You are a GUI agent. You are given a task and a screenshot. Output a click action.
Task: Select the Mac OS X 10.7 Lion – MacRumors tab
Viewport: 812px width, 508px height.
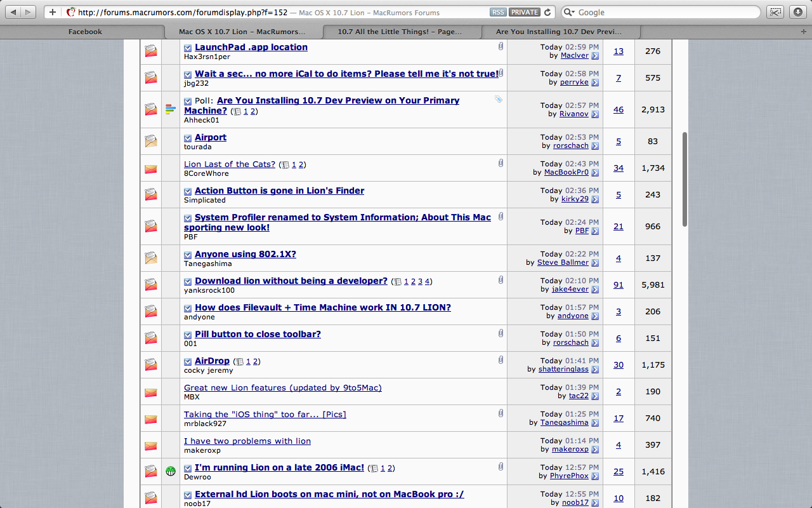point(242,32)
